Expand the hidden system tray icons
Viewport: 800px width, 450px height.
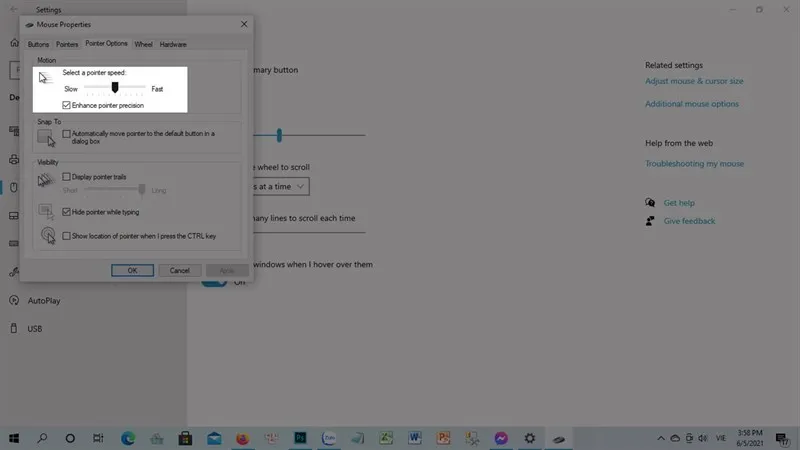point(661,438)
